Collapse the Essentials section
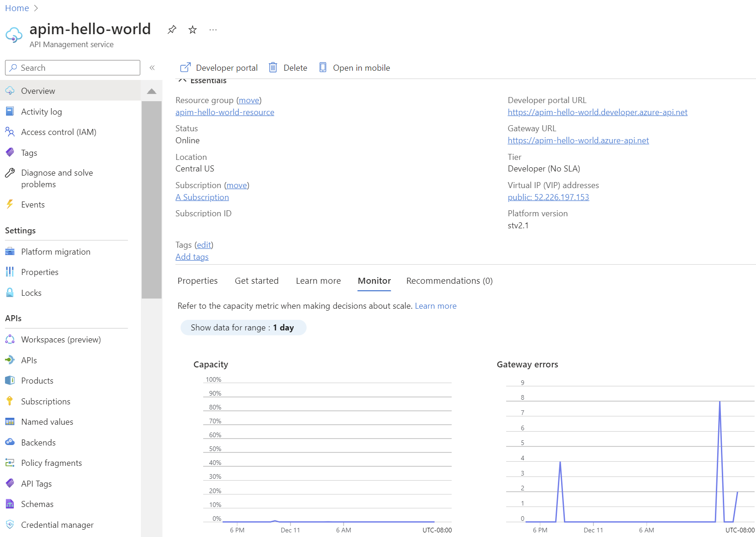 [x=202, y=81]
